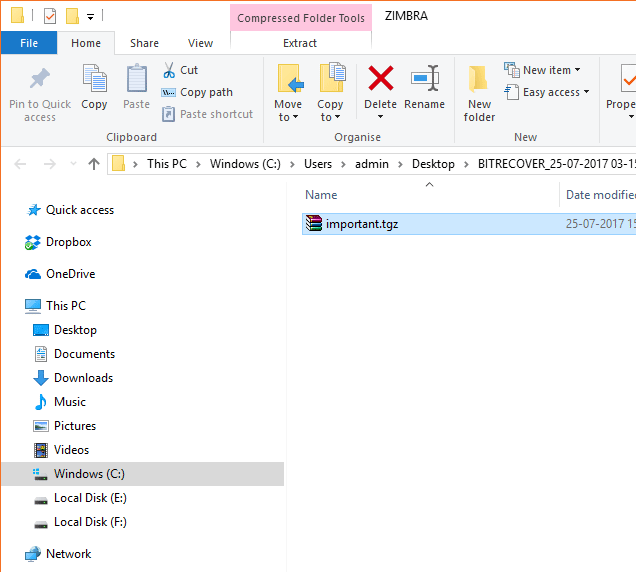This screenshot has height=572, width=636.
Task: Click the folder icon in the address bar
Action: [x=118, y=163]
